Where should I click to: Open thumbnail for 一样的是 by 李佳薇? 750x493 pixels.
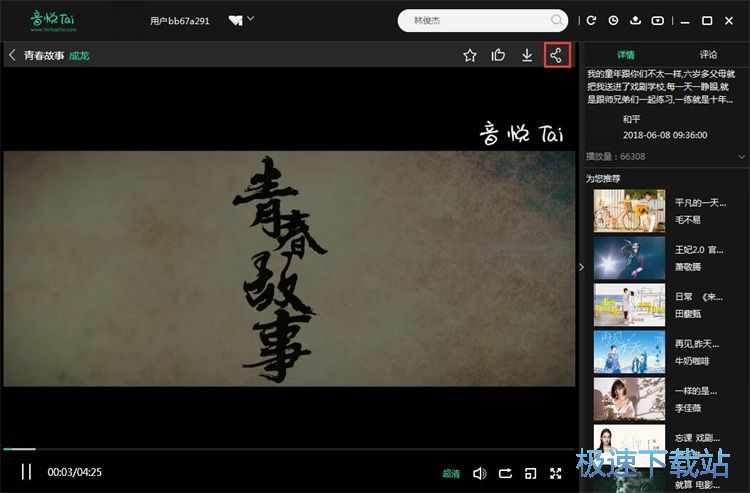click(629, 399)
